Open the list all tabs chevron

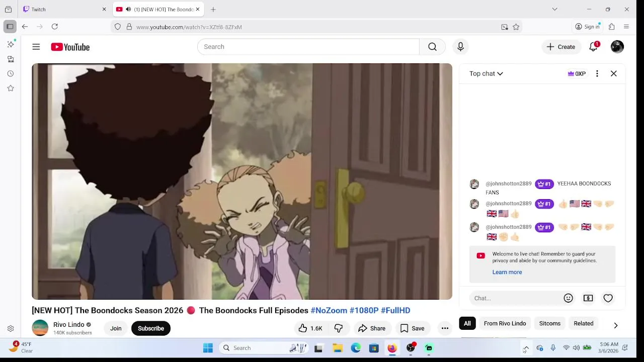pos(554,9)
